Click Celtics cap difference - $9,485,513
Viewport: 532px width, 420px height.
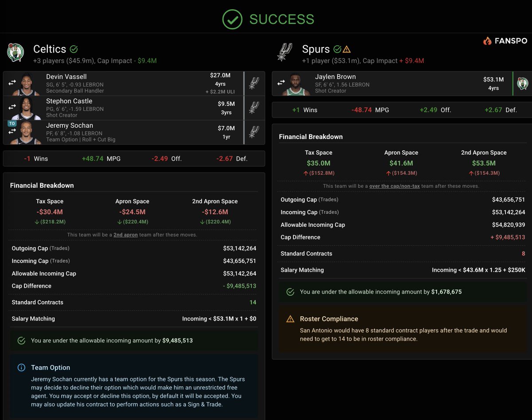240,286
